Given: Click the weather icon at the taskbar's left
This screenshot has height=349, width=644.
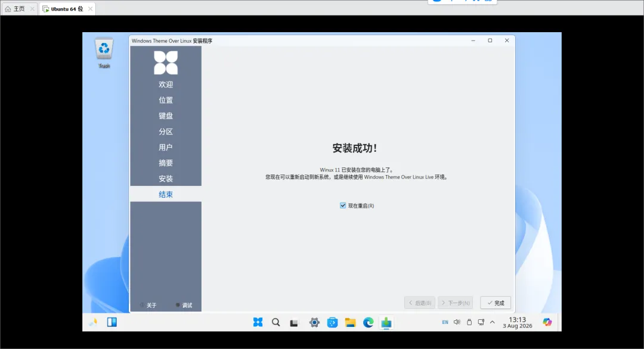Looking at the screenshot, I should 93,322.
